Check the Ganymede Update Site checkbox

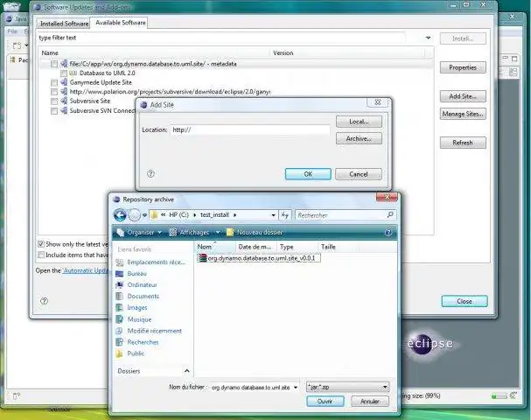click(54, 82)
